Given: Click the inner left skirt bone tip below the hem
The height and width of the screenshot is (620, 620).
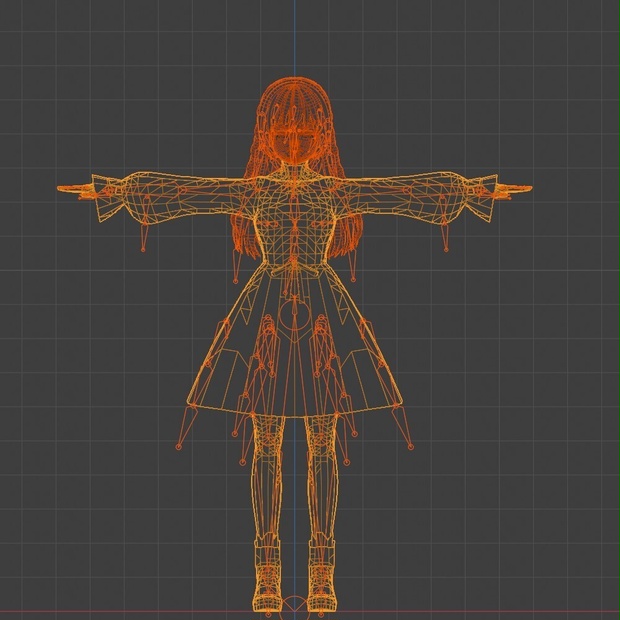Looking at the screenshot, I should [x=242, y=462].
